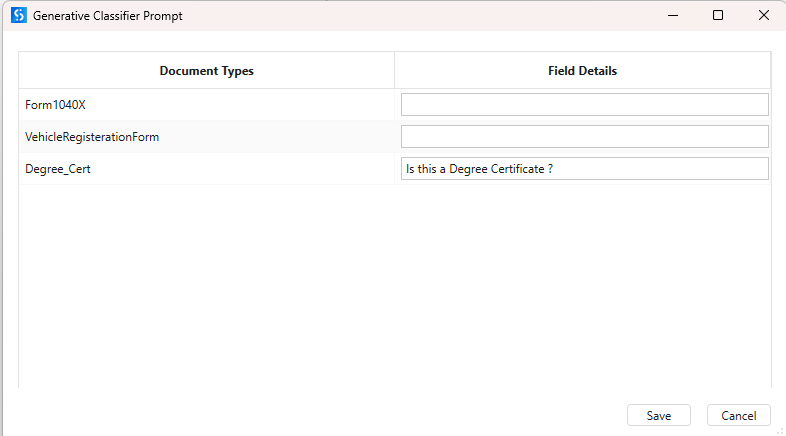Click the application icon in the title bar

(x=19, y=15)
